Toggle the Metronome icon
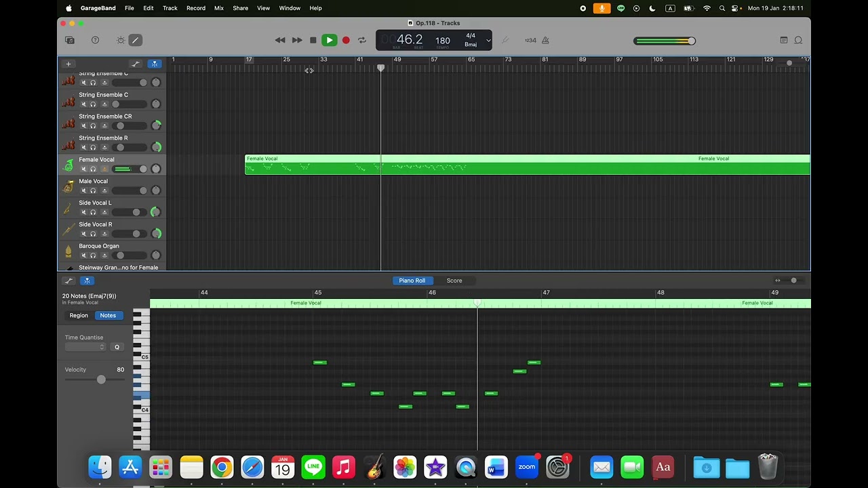Screen dimensions: 868x488 (x=545, y=40)
